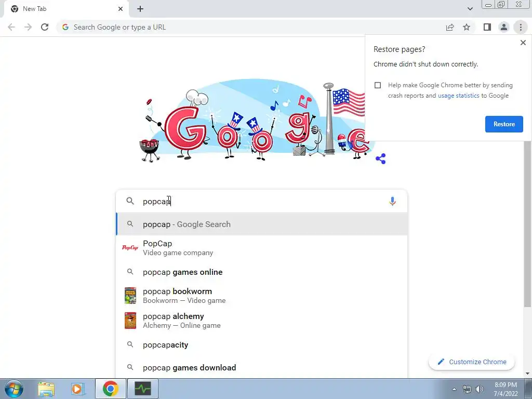
Task: Start voice search with microphone icon
Action: coord(392,201)
